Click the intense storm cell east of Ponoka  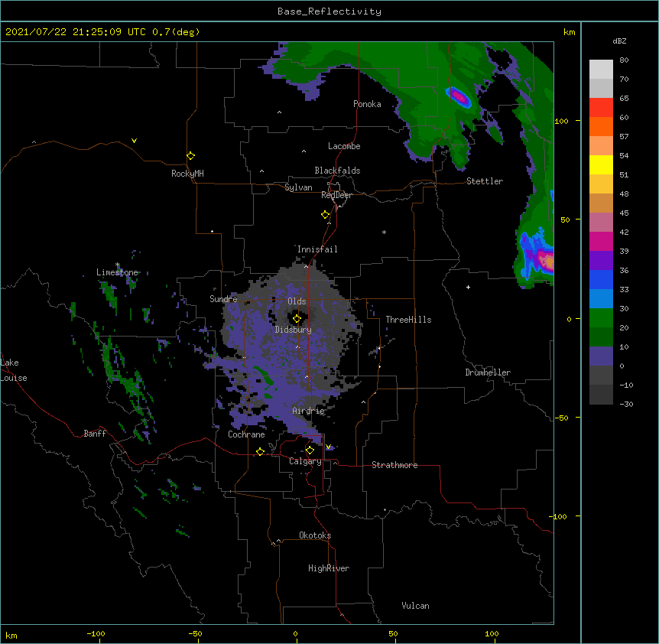pos(459,97)
